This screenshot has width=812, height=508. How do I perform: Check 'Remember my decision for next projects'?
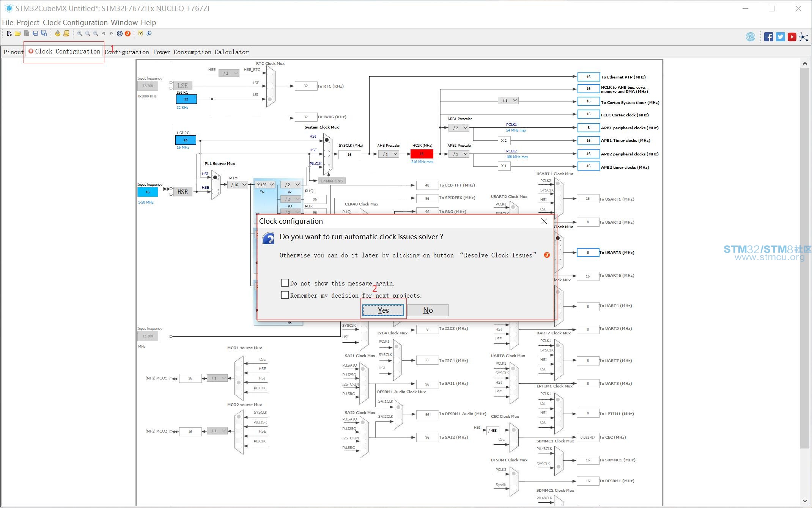[x=285, y=295]
